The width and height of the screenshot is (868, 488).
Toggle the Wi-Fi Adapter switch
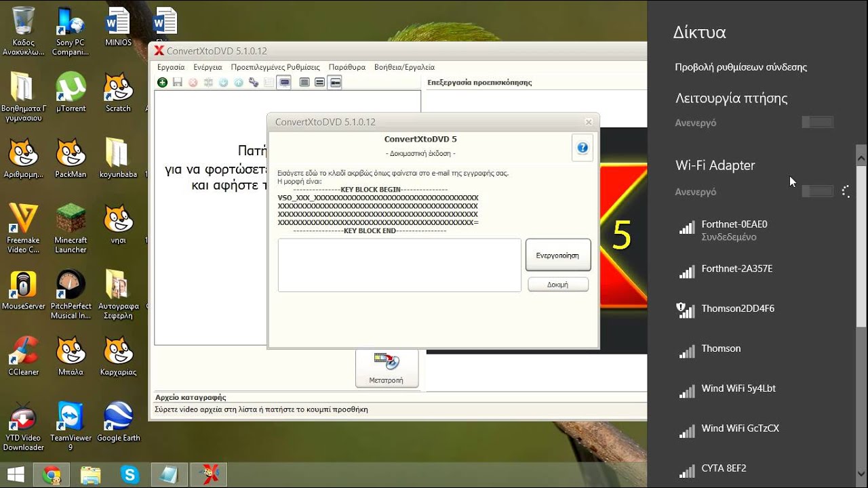click(x=817, y=192)
